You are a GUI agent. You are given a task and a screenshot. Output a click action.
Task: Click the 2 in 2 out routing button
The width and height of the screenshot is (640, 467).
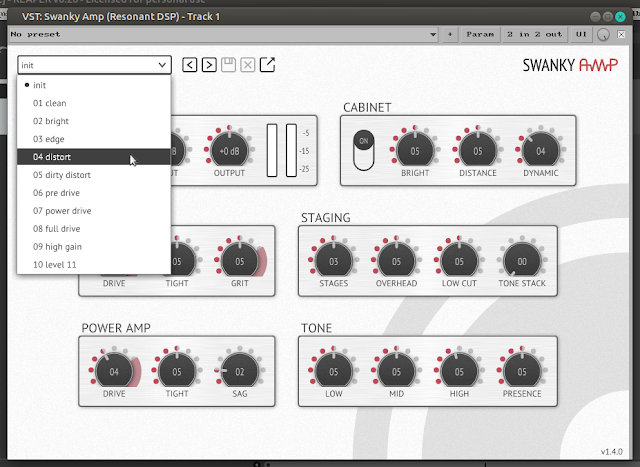point(534,35)
